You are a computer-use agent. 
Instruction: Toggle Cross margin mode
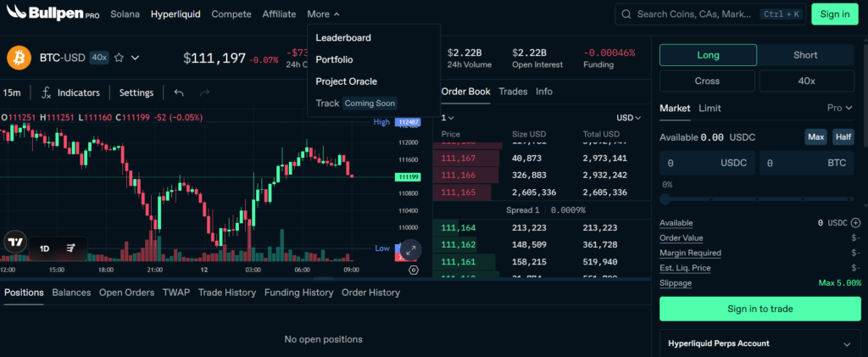click(708, 81)
